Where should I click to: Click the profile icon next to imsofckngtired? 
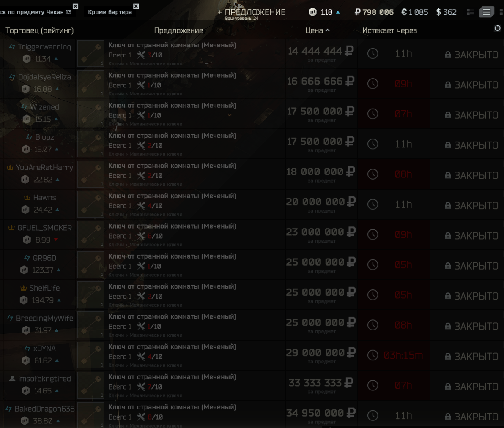12,379
